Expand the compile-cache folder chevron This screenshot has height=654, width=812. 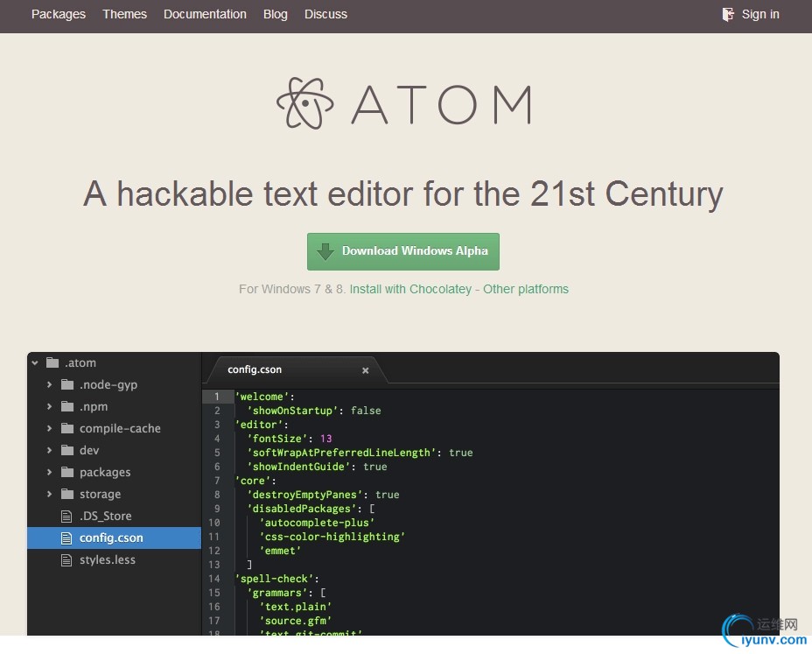click(49, 428)
